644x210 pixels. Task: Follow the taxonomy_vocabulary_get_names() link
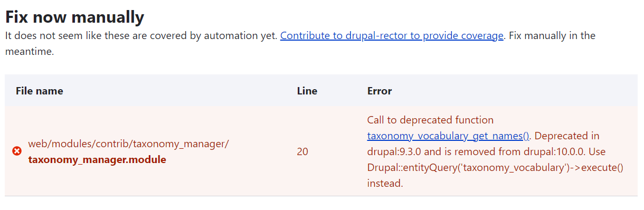pos(448,136)
